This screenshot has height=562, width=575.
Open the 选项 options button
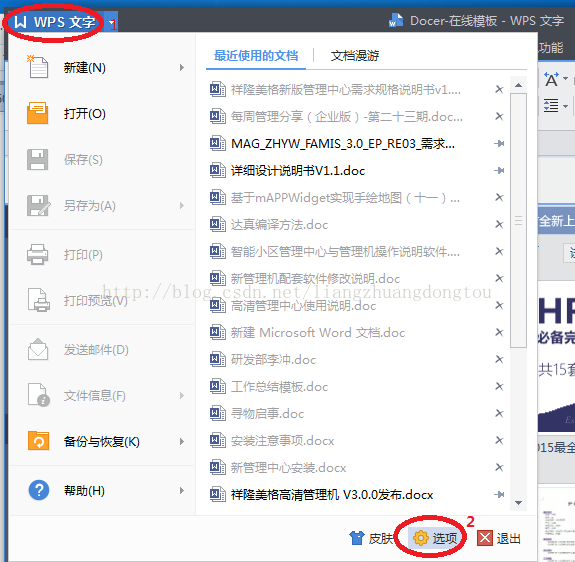(x=435, y=539)
